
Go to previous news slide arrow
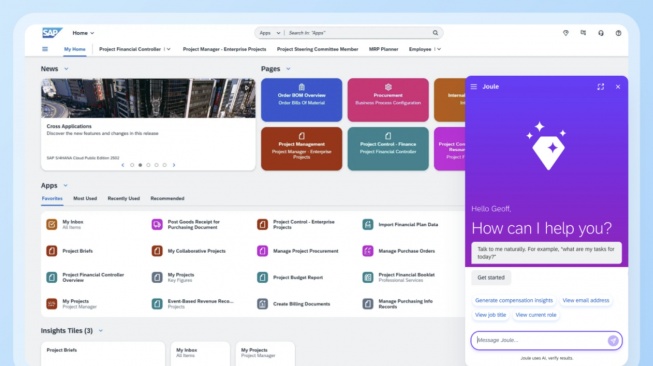click(x=123, y=165)
